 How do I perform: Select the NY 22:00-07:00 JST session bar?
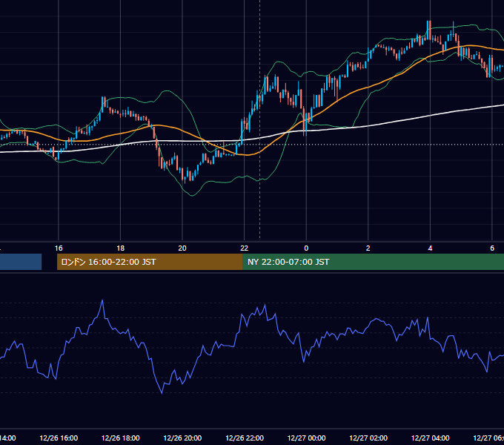coord(373,262)
